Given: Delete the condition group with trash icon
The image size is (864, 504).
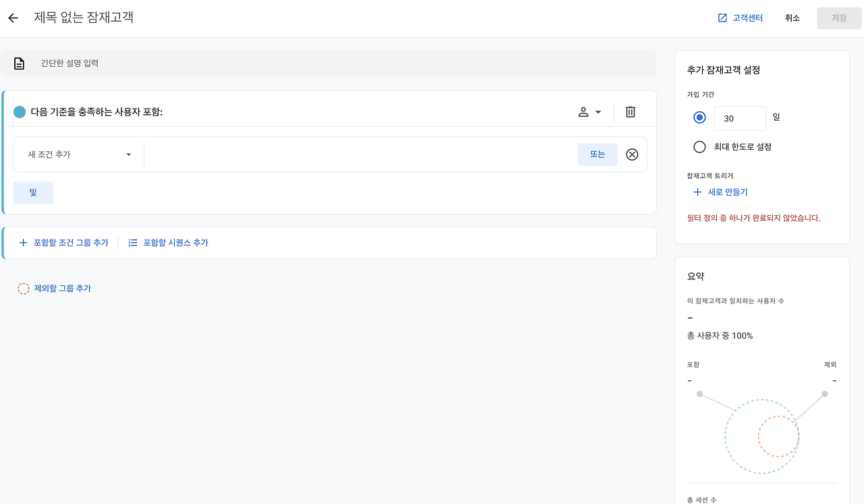Looking at the screenshot, I should [x=630, y=112].
